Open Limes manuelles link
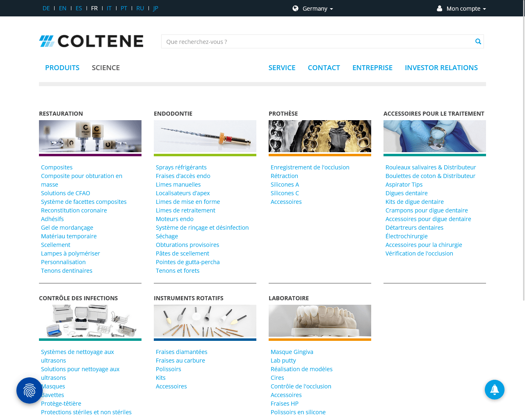Image resolution: width=525 pixels, height=420 pixels. tap(178, 185)
